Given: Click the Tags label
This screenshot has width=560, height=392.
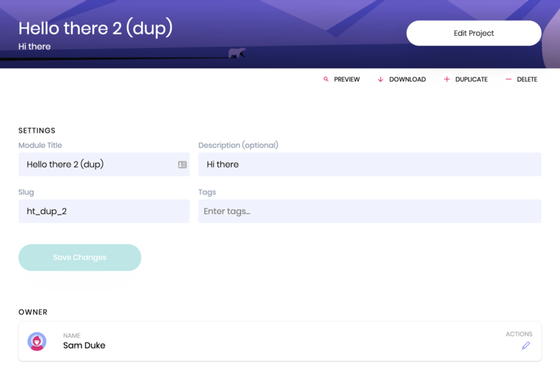Looking at the screenshot, I should click(x=207, y=192).
